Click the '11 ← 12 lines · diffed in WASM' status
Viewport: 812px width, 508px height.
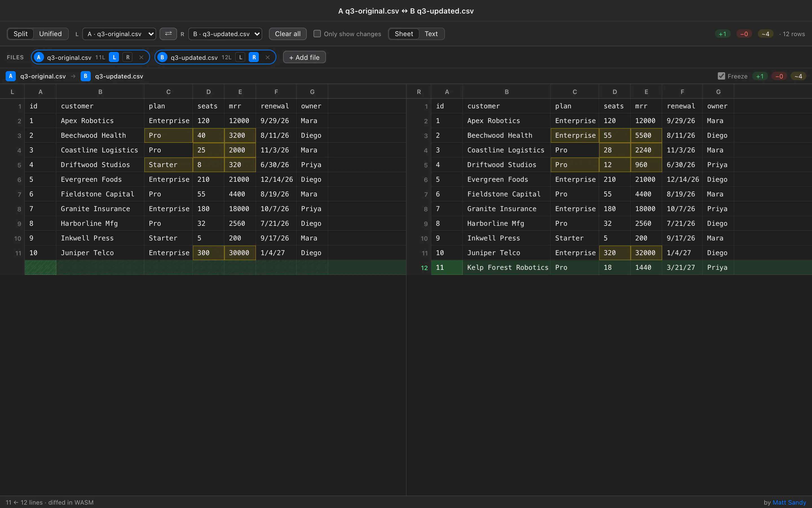click(50, 502)
